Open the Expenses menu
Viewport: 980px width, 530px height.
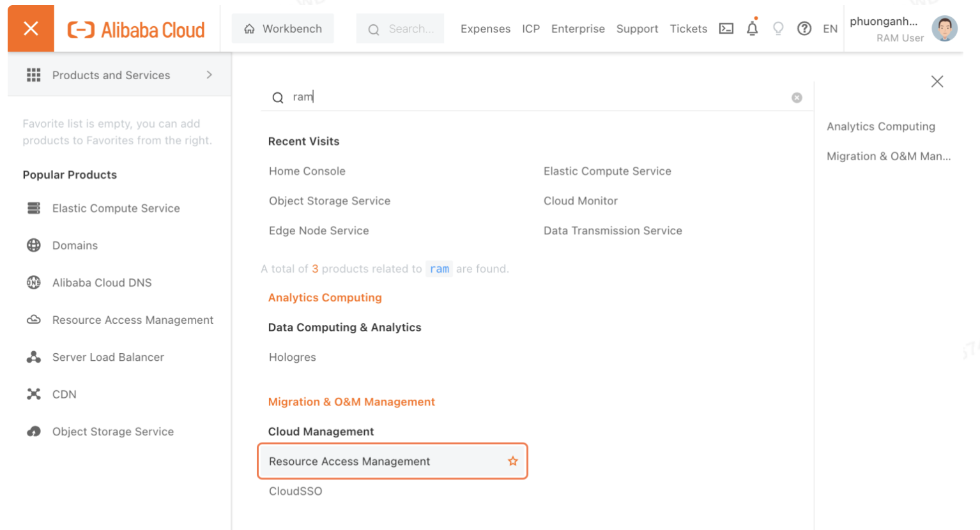[x=485, y=29]
